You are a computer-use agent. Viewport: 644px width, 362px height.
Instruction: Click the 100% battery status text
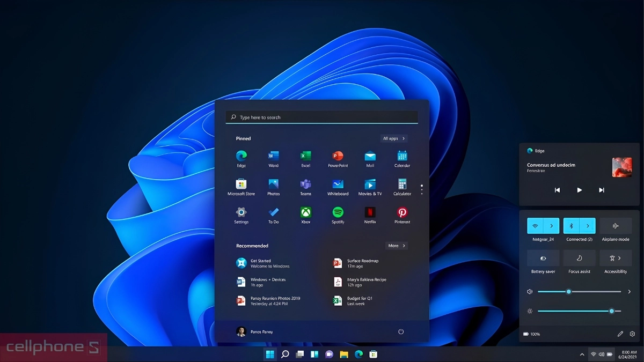coord(535,334)
